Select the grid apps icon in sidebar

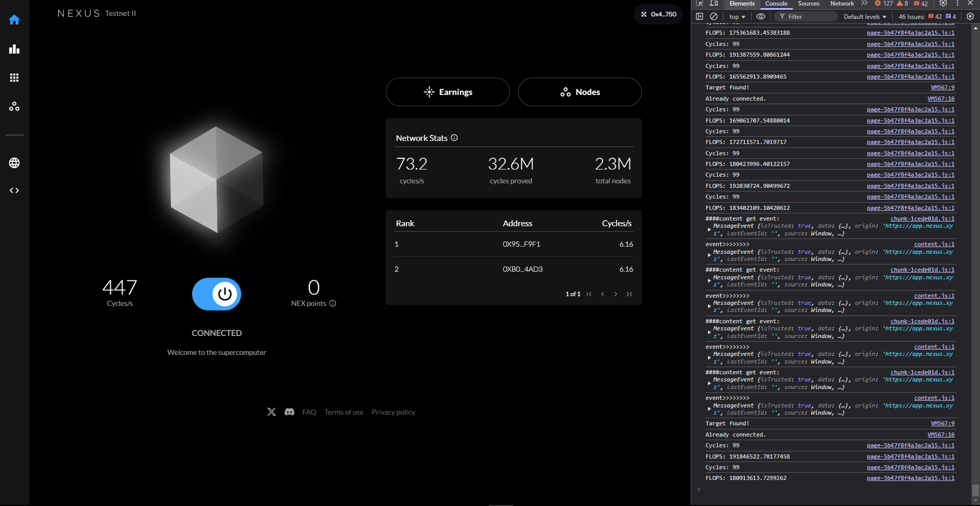14,78
